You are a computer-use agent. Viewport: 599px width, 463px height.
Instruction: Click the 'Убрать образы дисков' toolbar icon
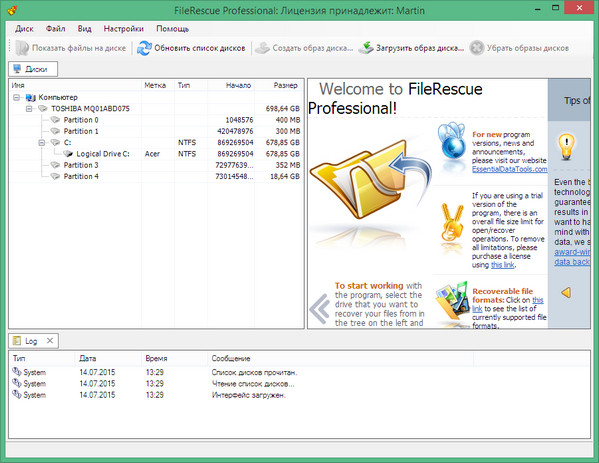476,48
